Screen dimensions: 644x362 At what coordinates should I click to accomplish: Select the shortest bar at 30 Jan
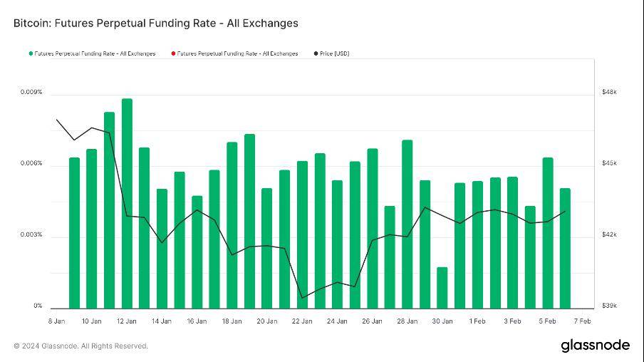point(442,288)
